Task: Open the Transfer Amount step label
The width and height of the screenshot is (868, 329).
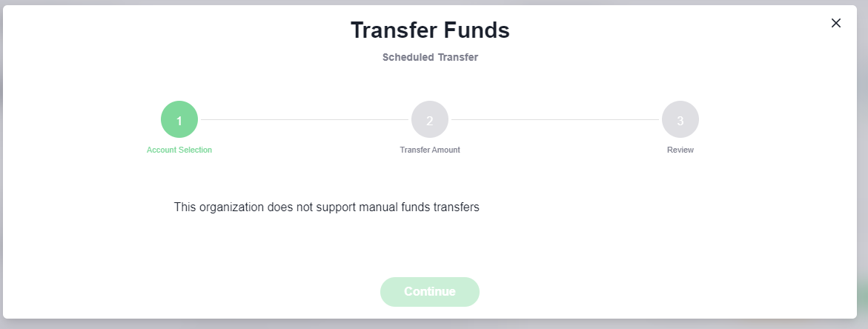Action: click(430, 150)
